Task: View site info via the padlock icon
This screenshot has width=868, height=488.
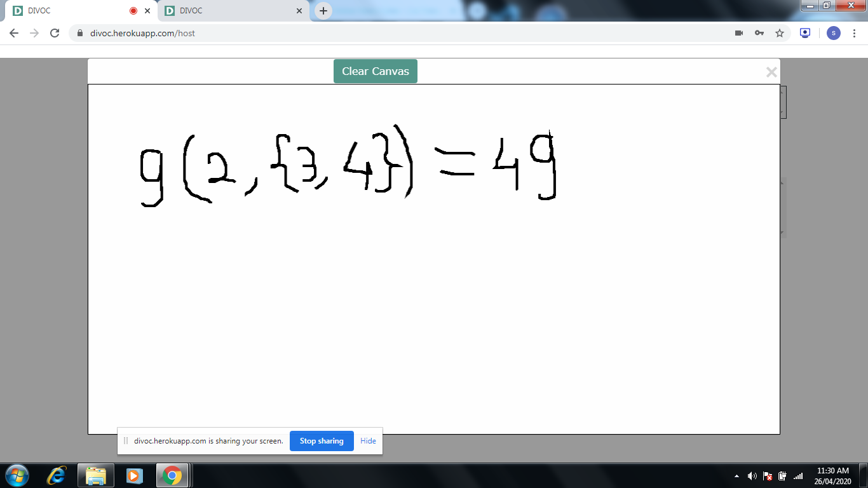Action: click(x=80, y=33)
